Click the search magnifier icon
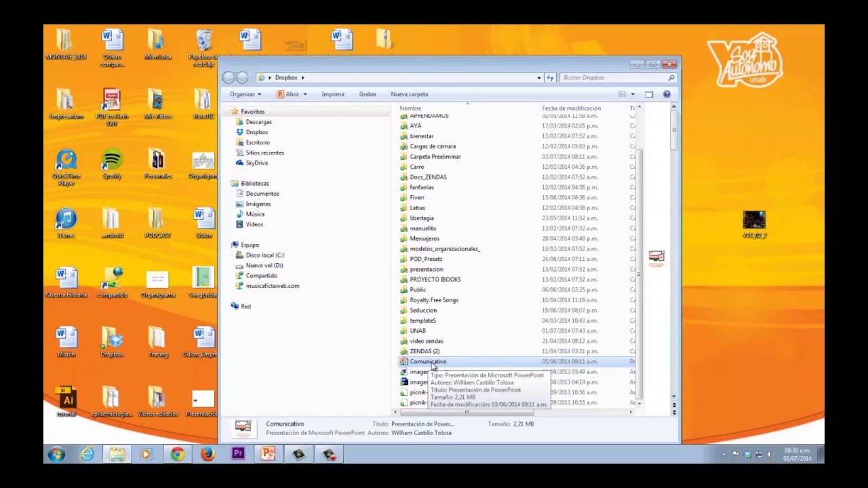This screenshot has height=488, width=868. pos(671,78)
